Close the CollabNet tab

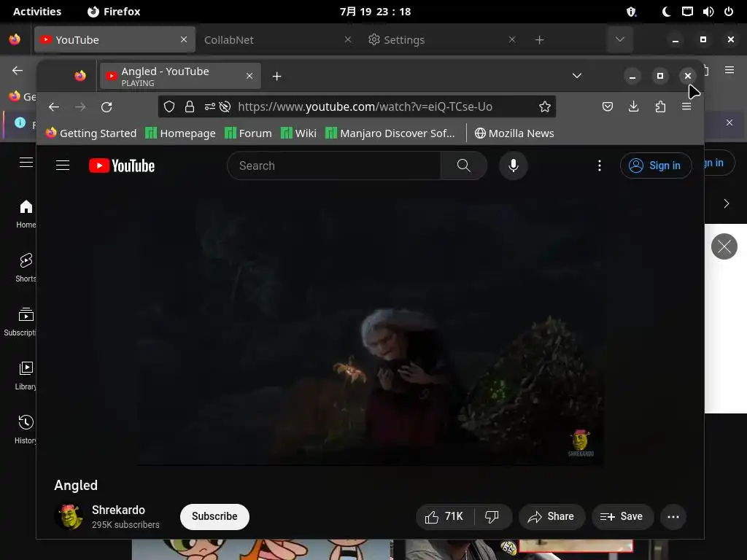tap(348, 39)
